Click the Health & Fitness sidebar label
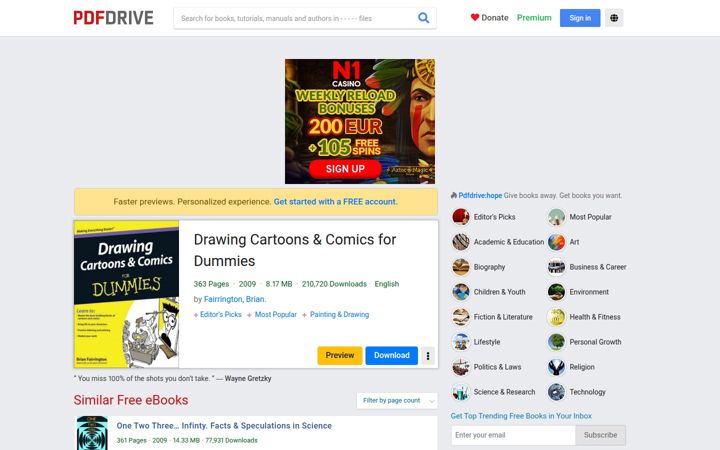The image size is (720, 450). tap(595, 317)
